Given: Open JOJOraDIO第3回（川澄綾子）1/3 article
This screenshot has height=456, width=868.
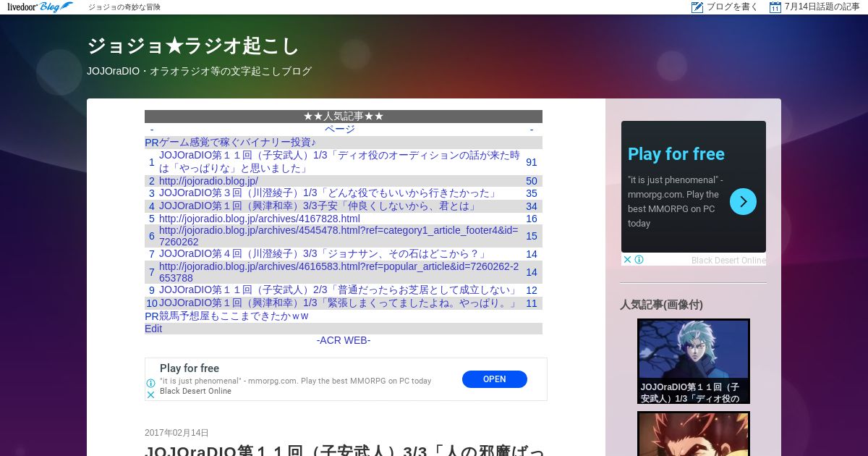Looking at the screenshot, I should tap(328, 193).
